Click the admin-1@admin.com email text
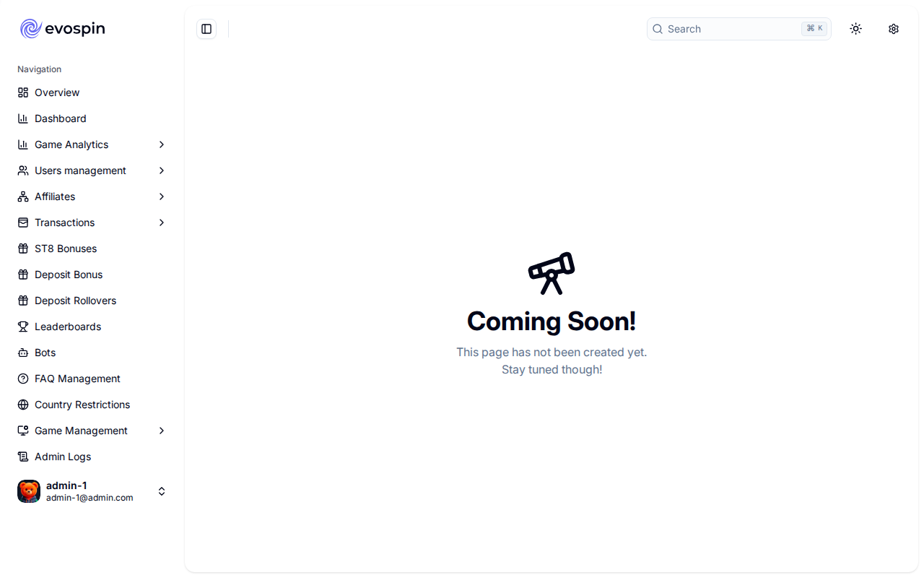The height and width of the screenshot is (578, 924). 90,498
